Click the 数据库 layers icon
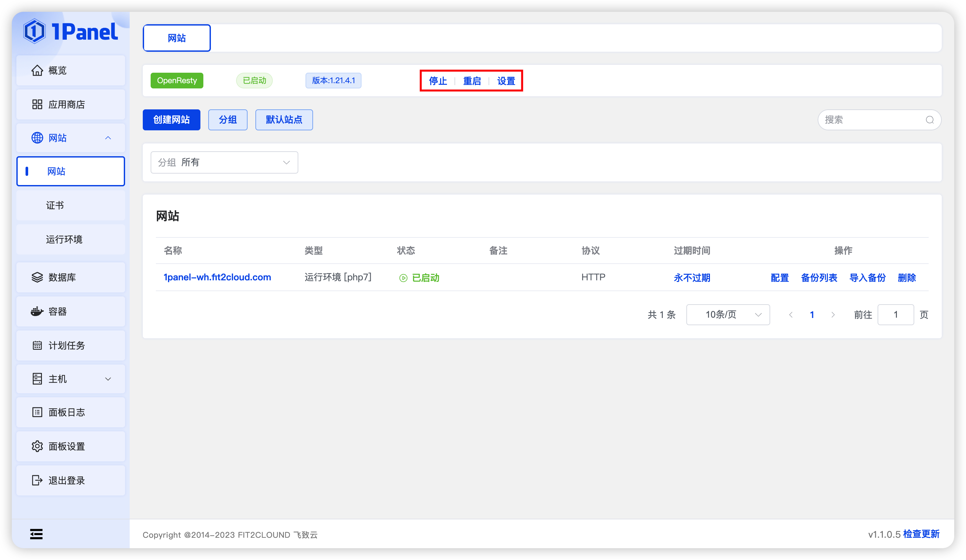Viewport: 966px width, 560px height. (37, 277)
